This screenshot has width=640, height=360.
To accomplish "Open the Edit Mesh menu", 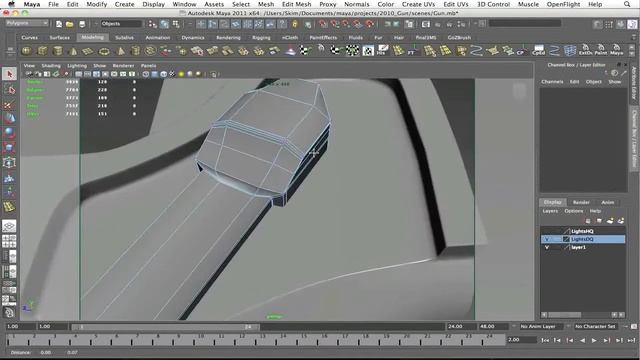I will (297, 4).
